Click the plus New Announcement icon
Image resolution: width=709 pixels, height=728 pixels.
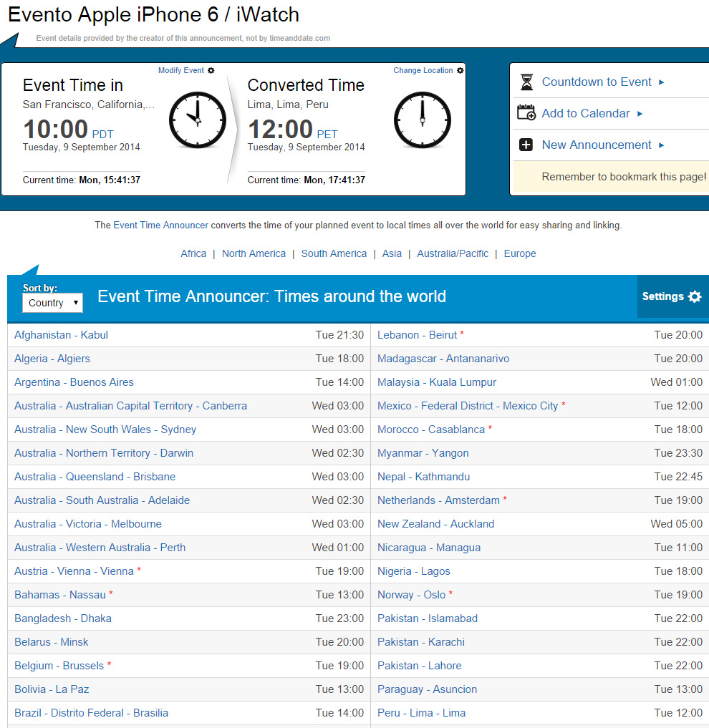pos(526,145)
